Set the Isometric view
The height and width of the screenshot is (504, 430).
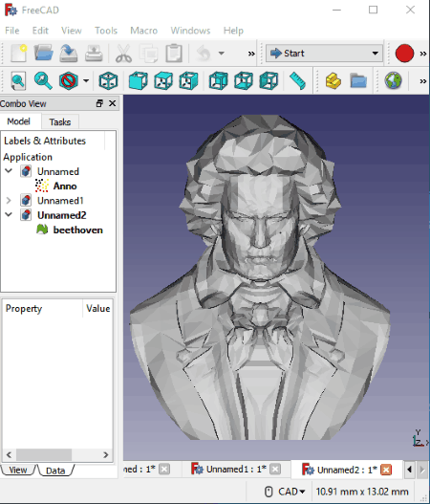tap(108, 80)
